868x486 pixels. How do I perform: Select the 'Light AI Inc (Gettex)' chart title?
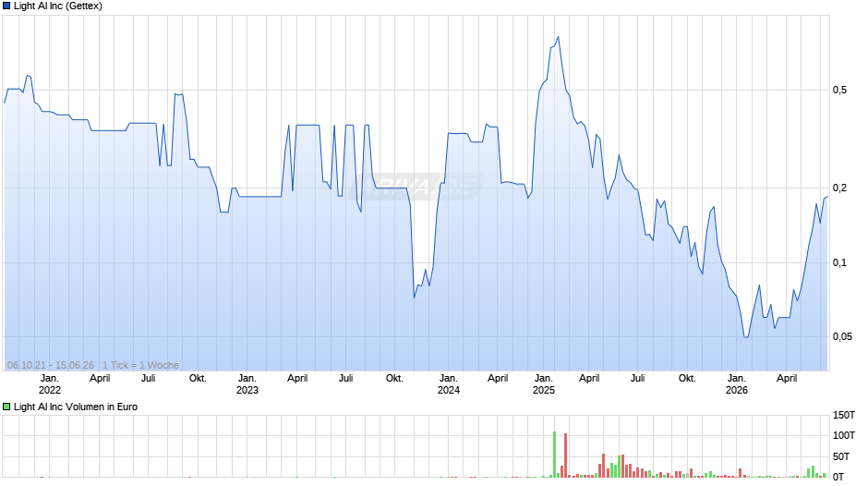point(58,6)
